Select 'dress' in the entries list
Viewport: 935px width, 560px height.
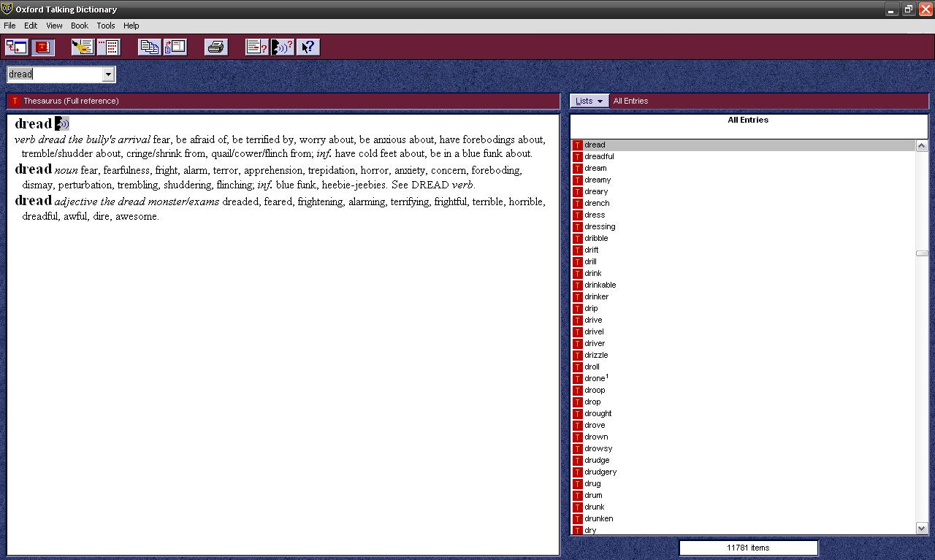[x=595, y=215]
